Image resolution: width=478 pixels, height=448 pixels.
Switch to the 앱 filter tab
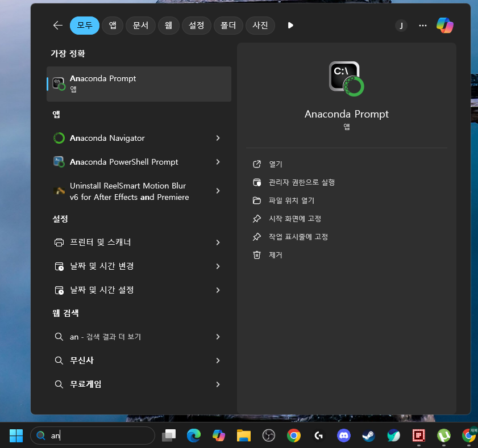(x=113, y=26)
